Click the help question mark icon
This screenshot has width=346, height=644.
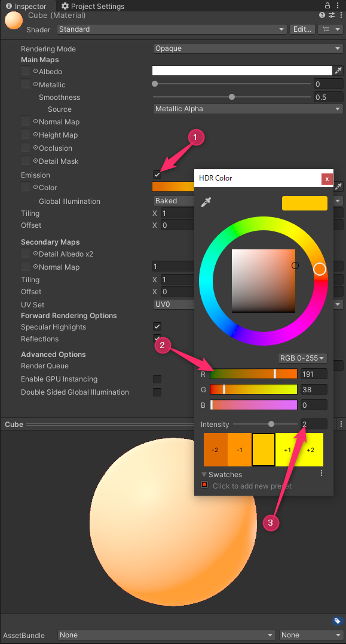coord(322,15)
